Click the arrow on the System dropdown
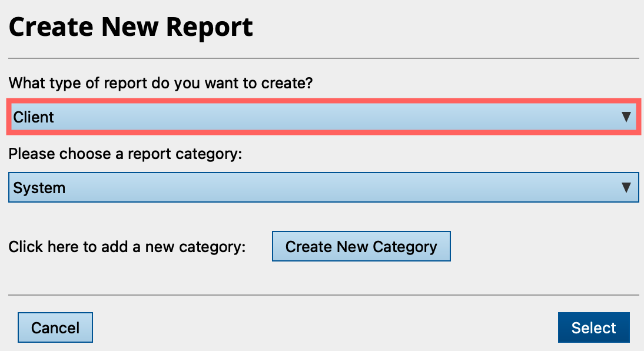This screenshot has width=644, height=351. [x=626, y=188]
